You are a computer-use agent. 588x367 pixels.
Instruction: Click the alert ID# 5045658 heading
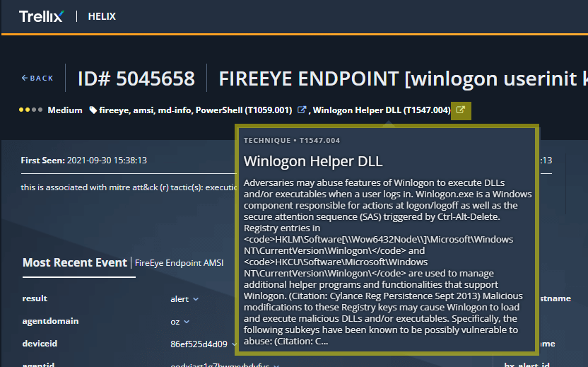(136, 78)
